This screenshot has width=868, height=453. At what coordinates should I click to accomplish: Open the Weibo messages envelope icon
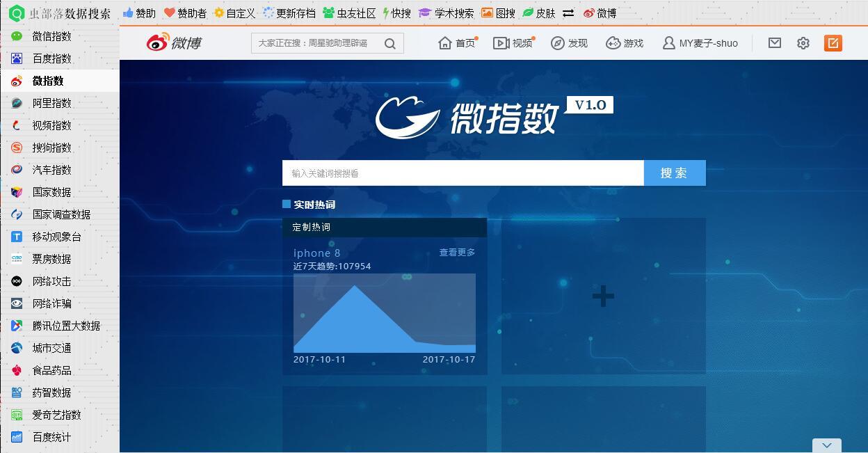pos(774,42)
